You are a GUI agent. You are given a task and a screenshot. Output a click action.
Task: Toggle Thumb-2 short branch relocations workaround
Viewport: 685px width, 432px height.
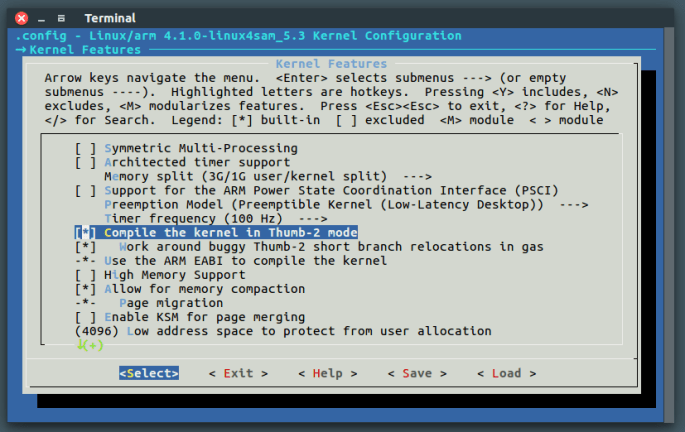pos(86,246)
